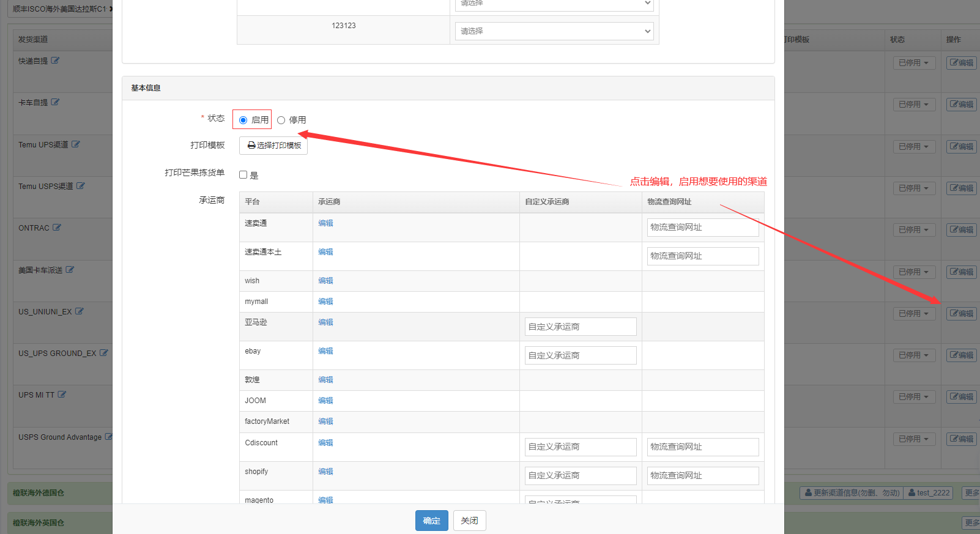Click 编辑 link for the 亚马逊 platform
This screenshot has width=980, height=534.
[325, 322]
